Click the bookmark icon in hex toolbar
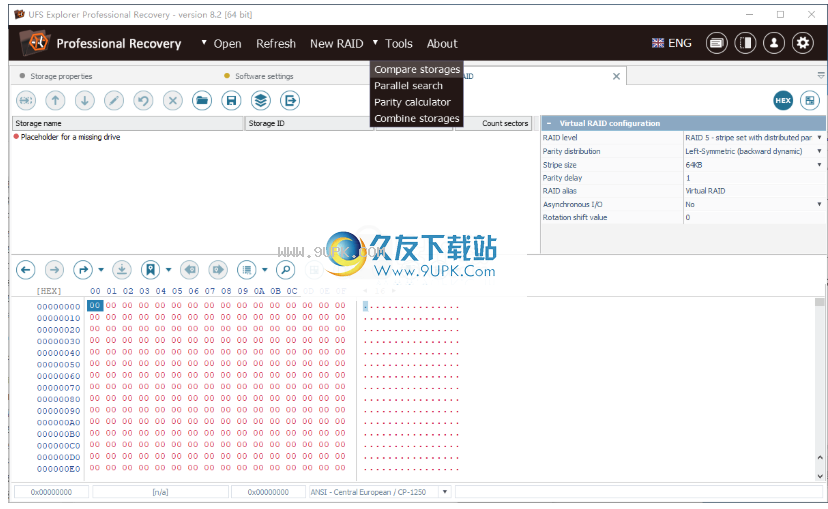 tap(150, 270)
